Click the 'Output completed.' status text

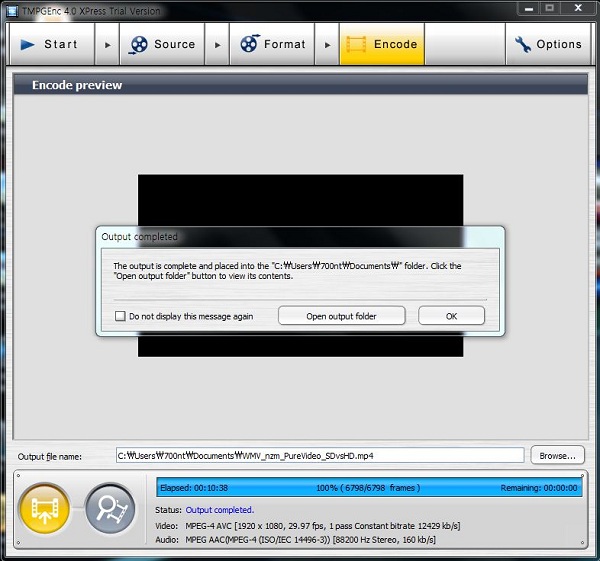coord(220,510)
